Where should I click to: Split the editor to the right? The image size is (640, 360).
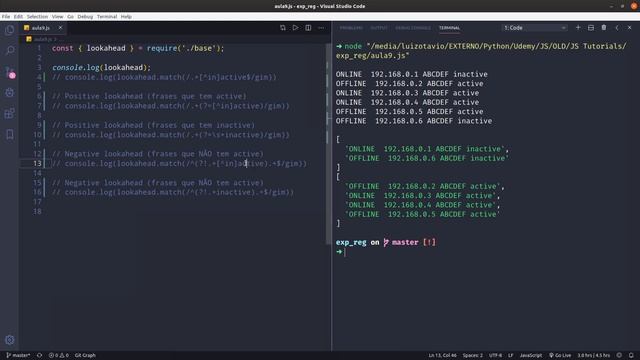click(x=308, y=28)
